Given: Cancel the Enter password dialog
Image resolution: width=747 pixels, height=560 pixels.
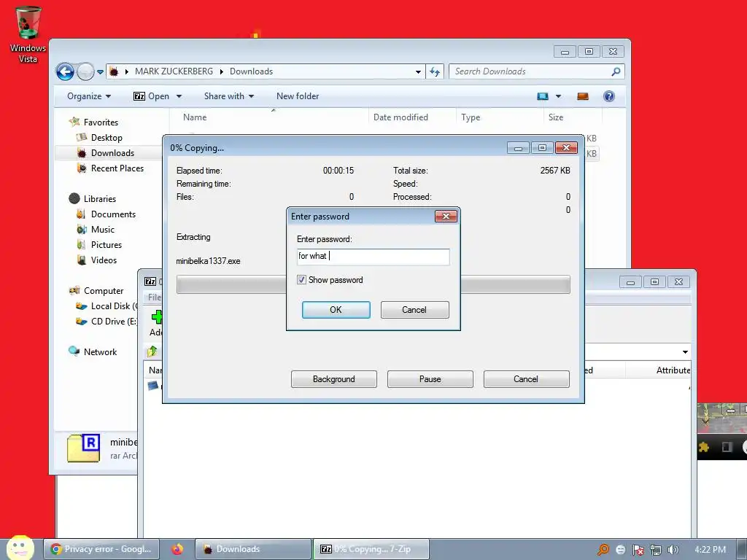Looking at the screenshot, I should tap(414, 310).
